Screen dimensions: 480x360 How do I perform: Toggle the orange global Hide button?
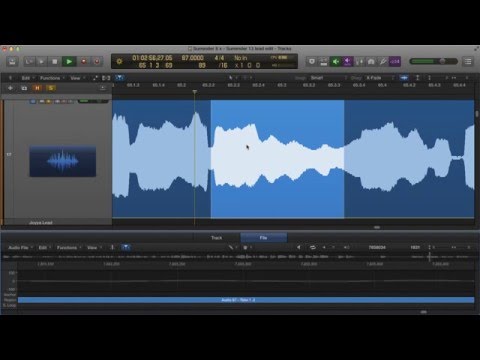pyautogui.click(x=37, y=88)
